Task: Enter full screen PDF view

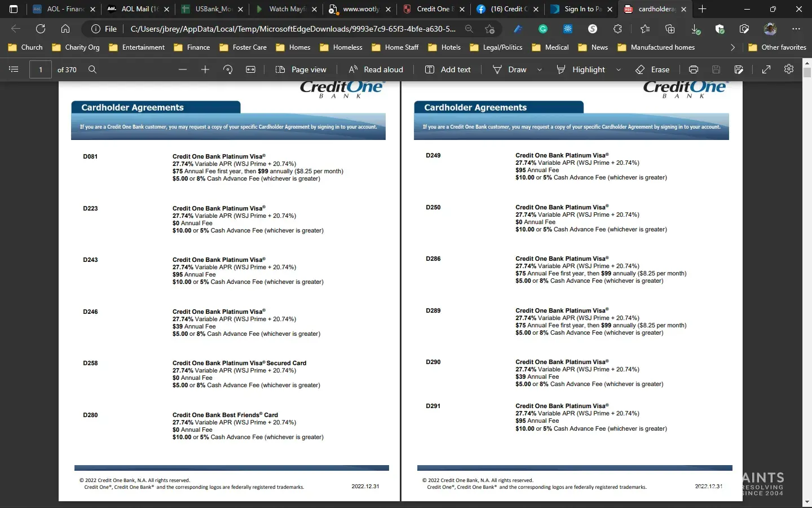Action: point(766,69)
